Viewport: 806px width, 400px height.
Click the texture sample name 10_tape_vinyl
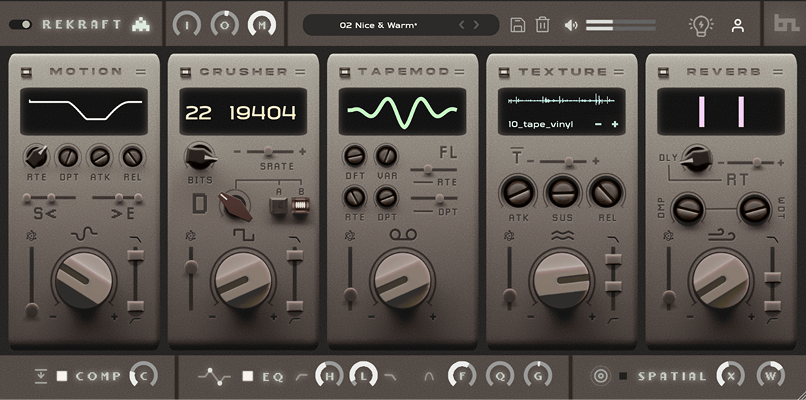pyautogui.click(x=540, y=124)
